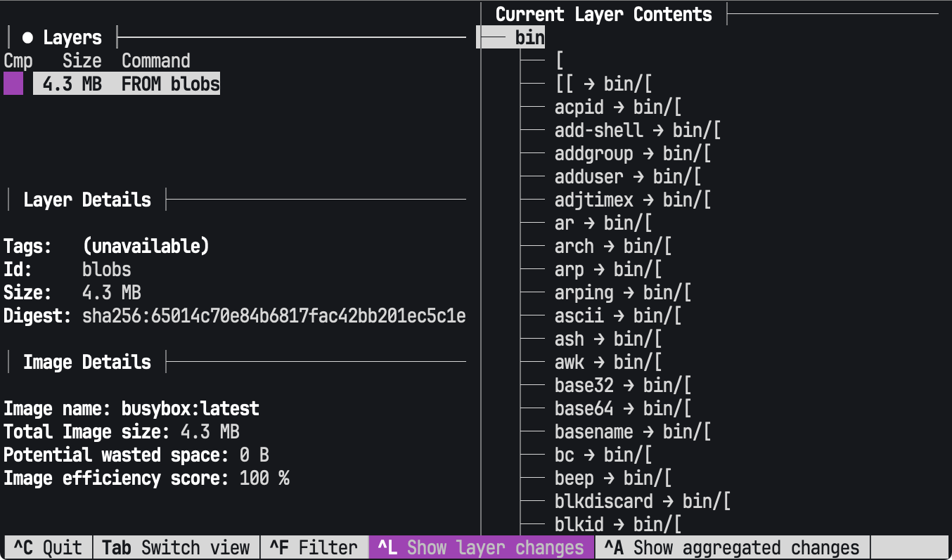This screenshot has width=952, height=560.
Task: Click the ^C Quit shortcut
Action: 48,547
